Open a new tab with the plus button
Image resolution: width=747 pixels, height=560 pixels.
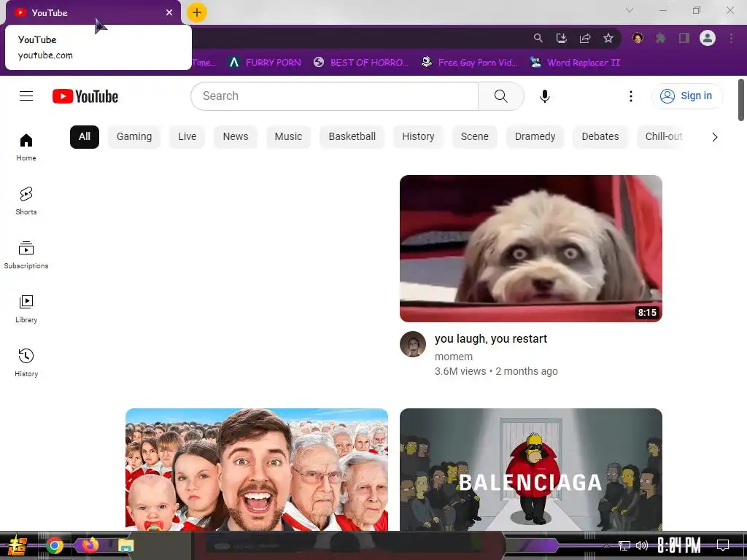click(197, 12)
